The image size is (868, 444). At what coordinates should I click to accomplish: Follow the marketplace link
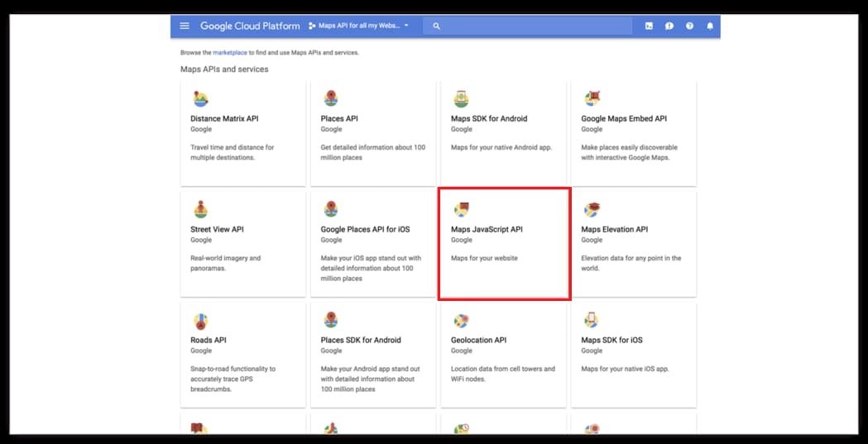230,53
